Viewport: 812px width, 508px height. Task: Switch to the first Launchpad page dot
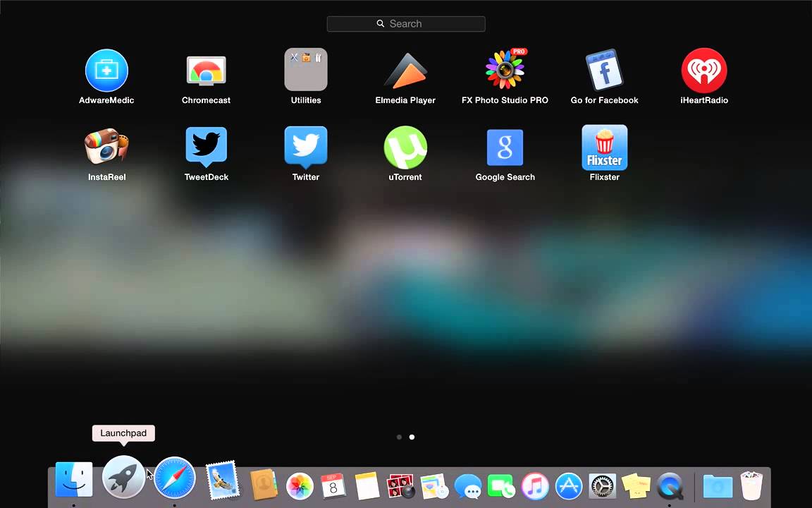click(x=399, y=437)
